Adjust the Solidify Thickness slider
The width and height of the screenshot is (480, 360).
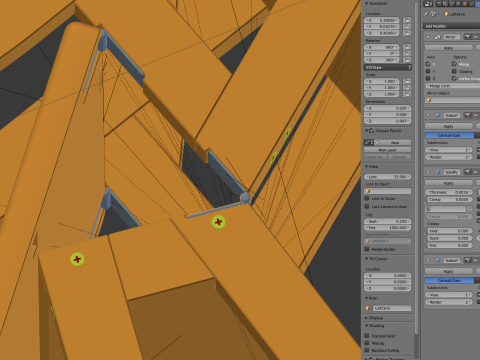click(x=449, y=192)
